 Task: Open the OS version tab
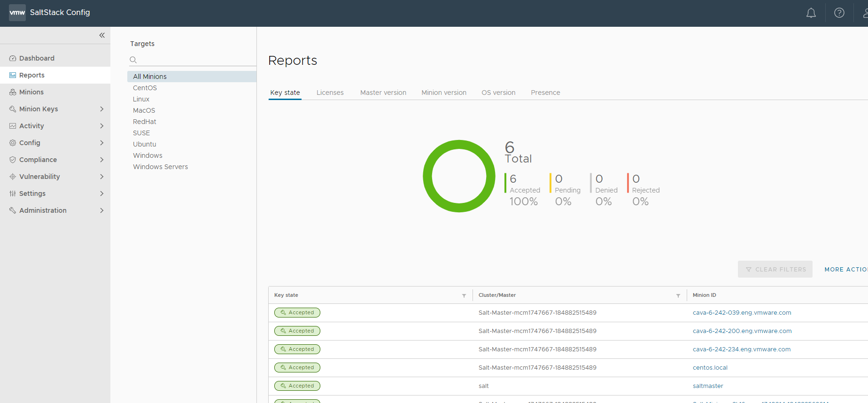point(498,93)
